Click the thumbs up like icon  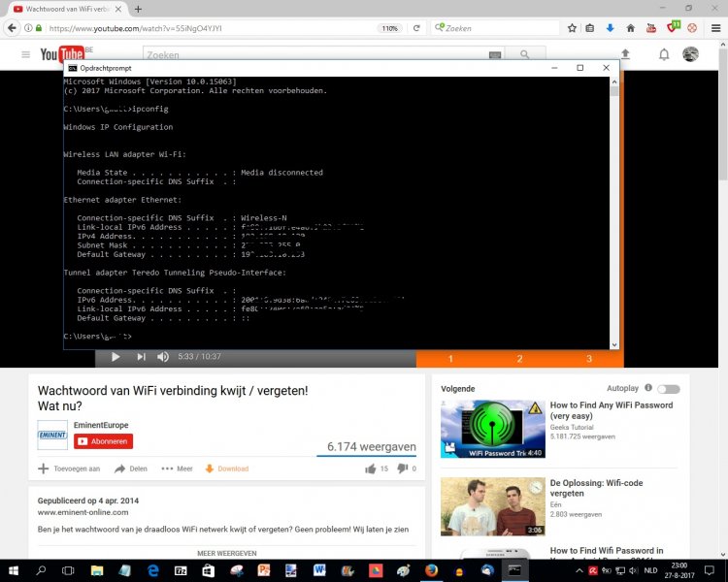pyautogui.click(x=370, y=469)
